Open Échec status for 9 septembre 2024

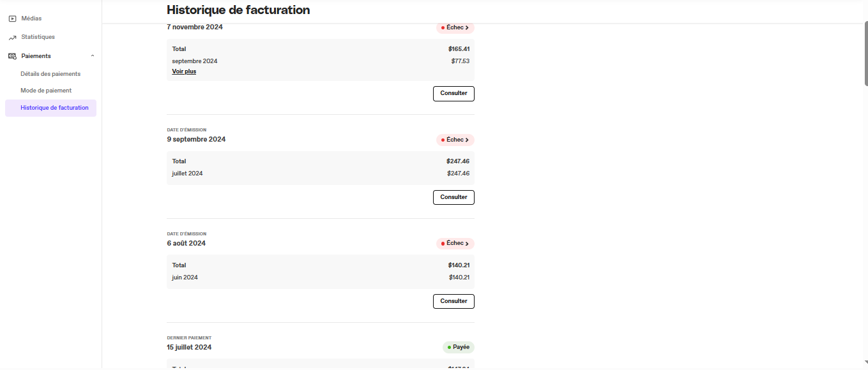(455, 140)
